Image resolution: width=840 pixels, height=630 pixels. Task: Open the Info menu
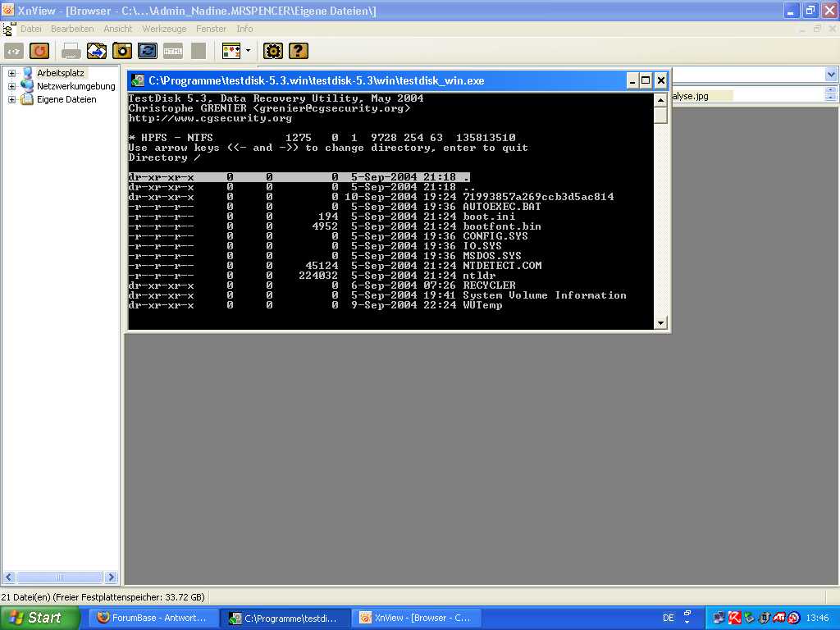[x=244, y=29]
